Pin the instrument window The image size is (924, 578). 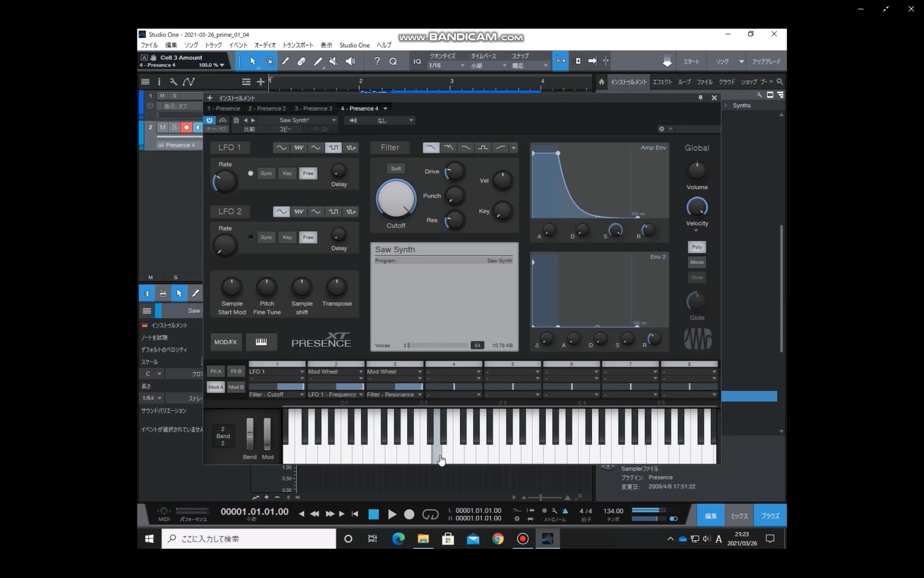(700, 97)
